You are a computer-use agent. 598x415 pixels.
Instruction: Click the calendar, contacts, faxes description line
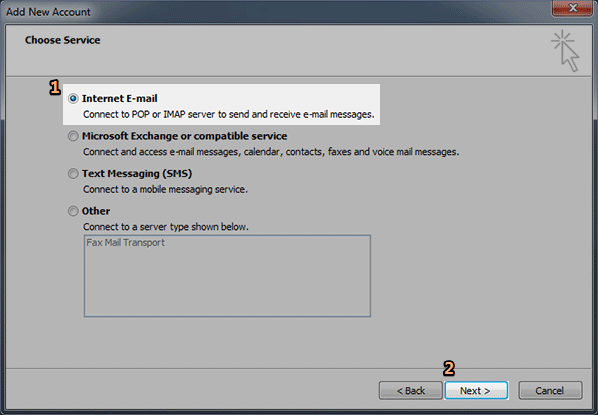click(271, 152)
